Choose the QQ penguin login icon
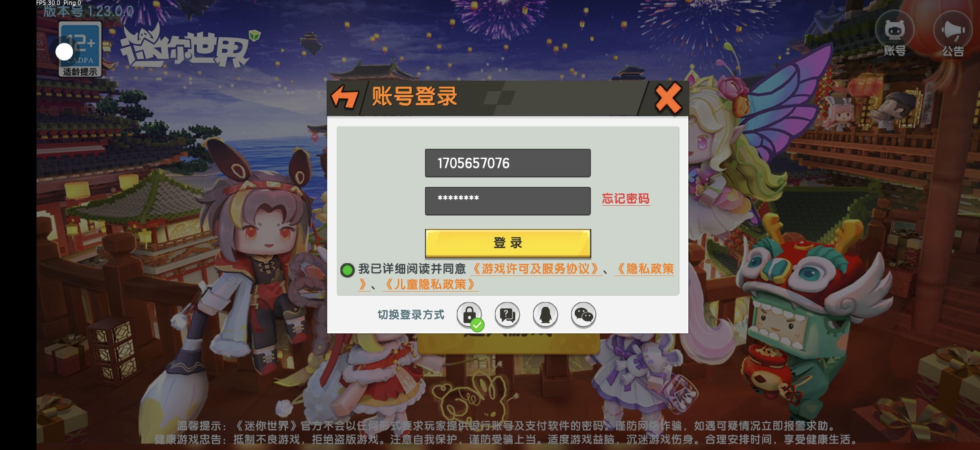The image size is (980, 450). pos(545,315)
